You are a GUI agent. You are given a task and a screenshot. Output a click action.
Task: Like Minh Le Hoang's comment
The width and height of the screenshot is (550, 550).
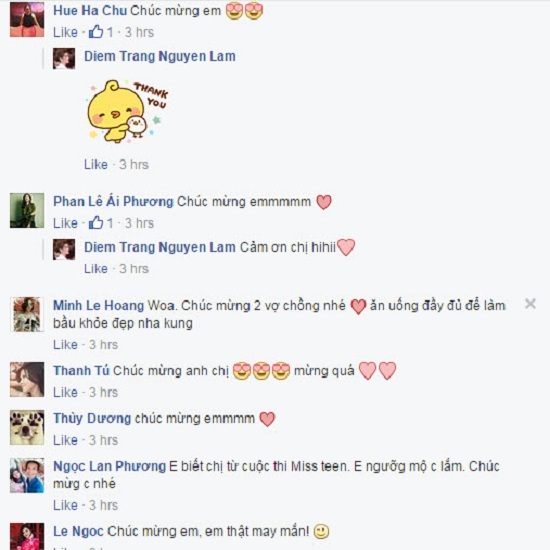click(x=65, y=344)
